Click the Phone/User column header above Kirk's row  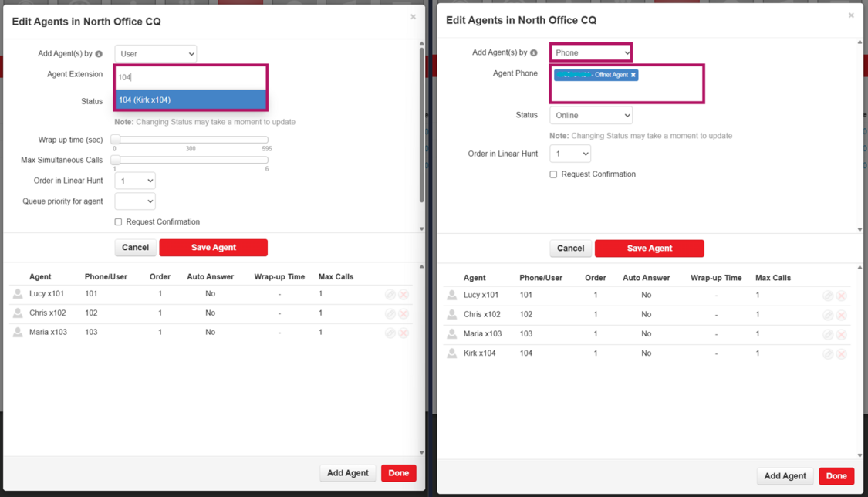pos(540,278)
